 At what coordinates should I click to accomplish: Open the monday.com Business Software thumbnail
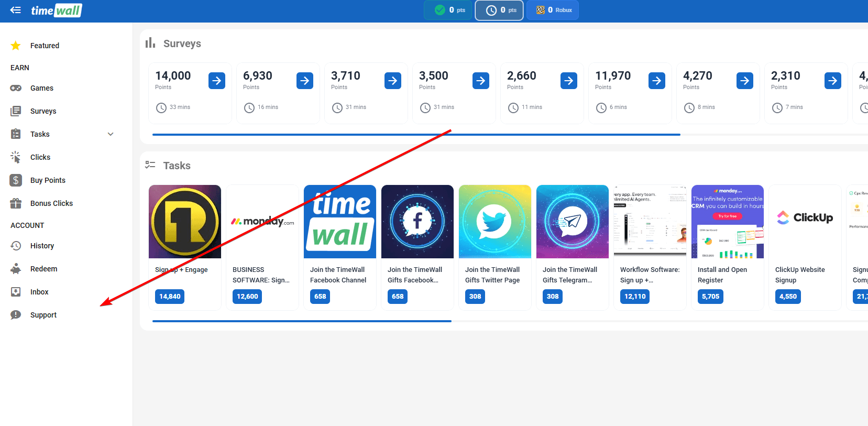point(262,222)
